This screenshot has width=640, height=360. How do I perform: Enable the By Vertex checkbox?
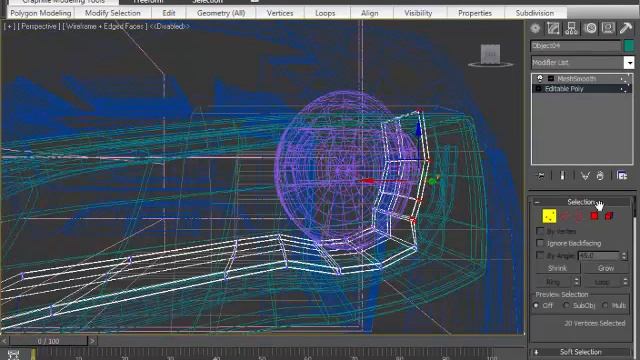point(540,231)
